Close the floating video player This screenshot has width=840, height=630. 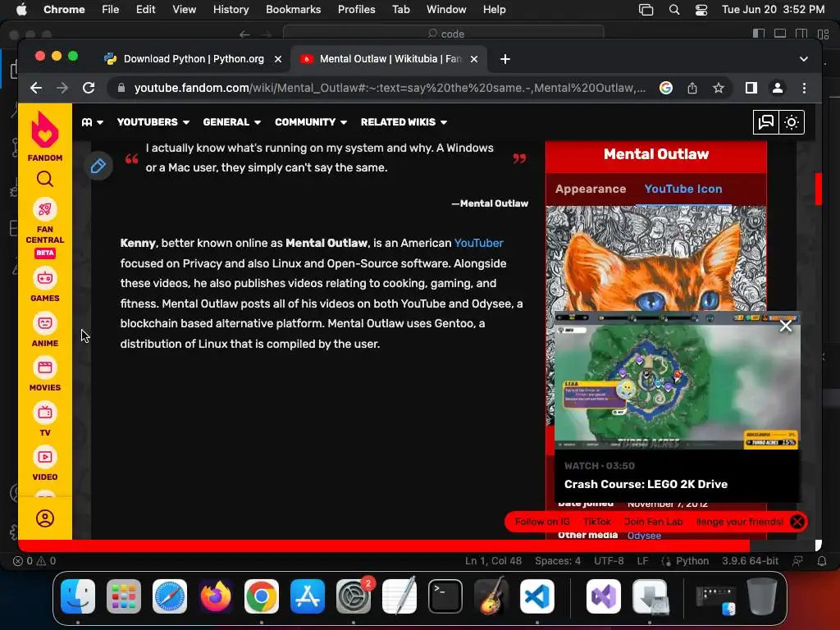click(785, 326)
